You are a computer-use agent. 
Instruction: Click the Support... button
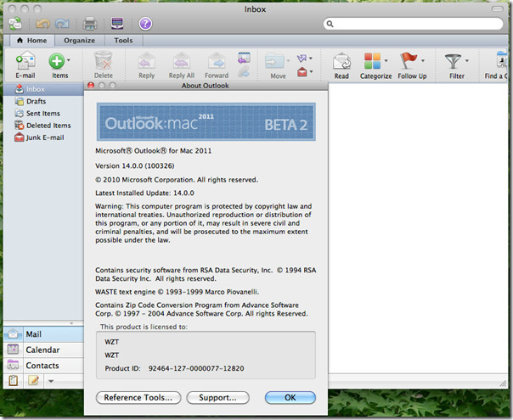coord(217,397)
